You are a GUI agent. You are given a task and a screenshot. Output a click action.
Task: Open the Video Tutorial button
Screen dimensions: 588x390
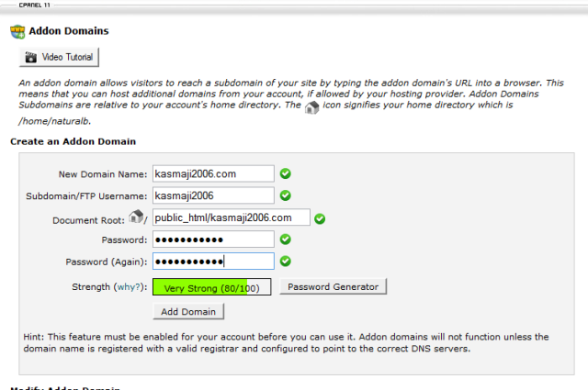[59, 57]
